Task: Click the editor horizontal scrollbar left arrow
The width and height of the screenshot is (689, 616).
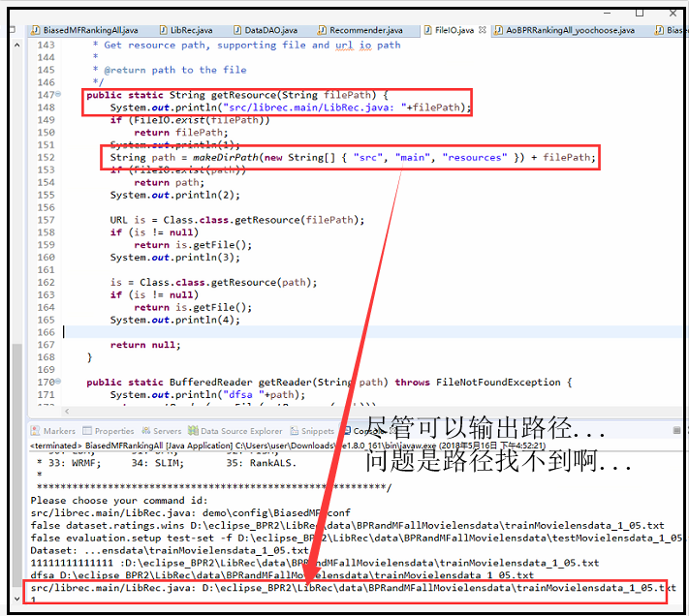Action: coord(67,412)
